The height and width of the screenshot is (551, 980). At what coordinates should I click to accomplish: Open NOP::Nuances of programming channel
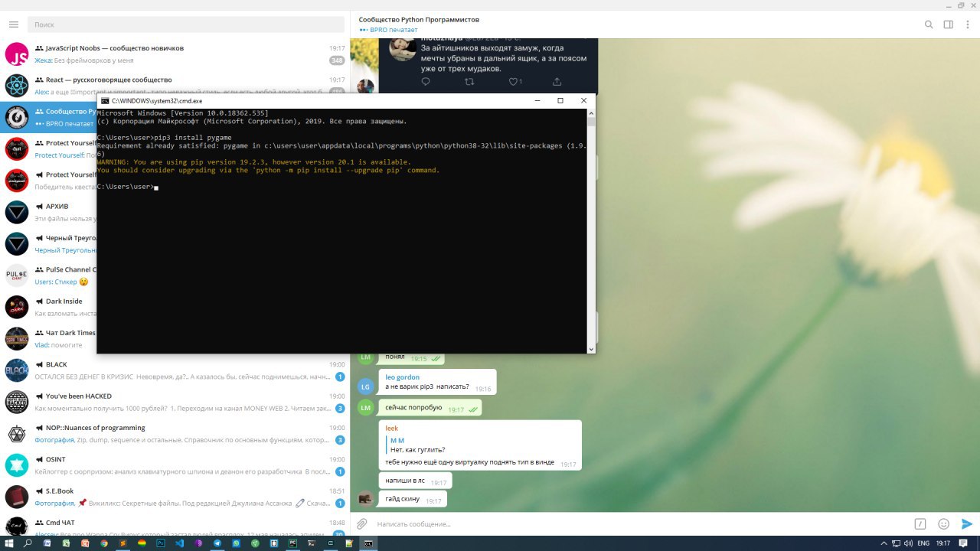(175, 433)
